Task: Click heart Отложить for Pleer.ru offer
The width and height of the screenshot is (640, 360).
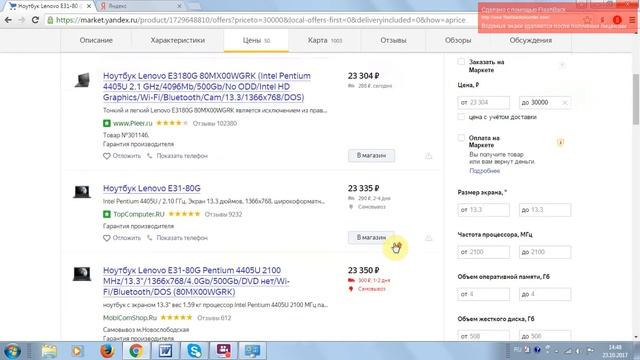Action: tap(122, 156)
